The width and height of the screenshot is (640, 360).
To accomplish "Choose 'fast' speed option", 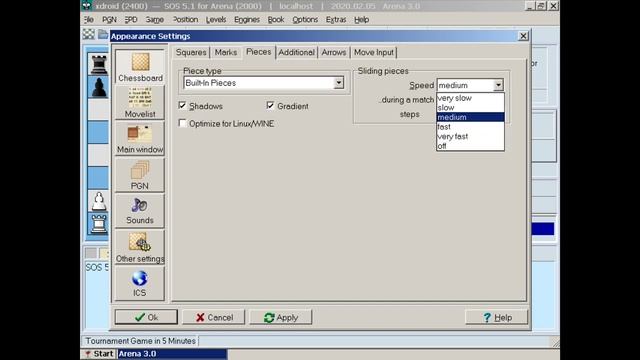I will (x=470, y=127).
